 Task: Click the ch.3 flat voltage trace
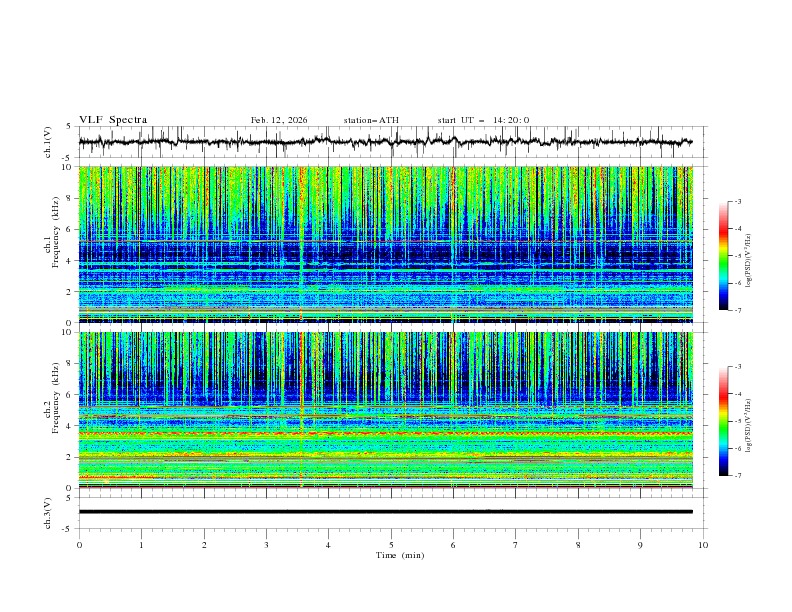[385, 512]
